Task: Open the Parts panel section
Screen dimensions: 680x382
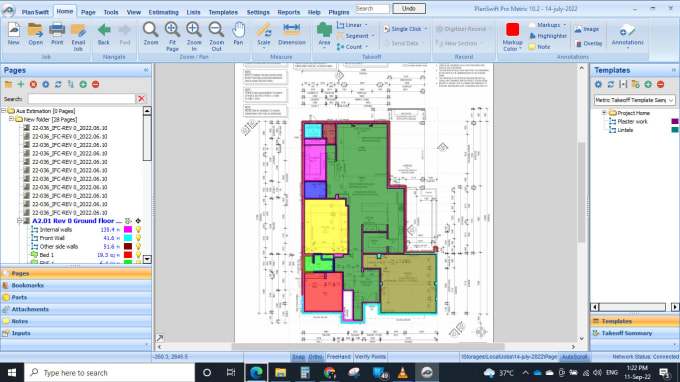Action: tap(76, 297)
